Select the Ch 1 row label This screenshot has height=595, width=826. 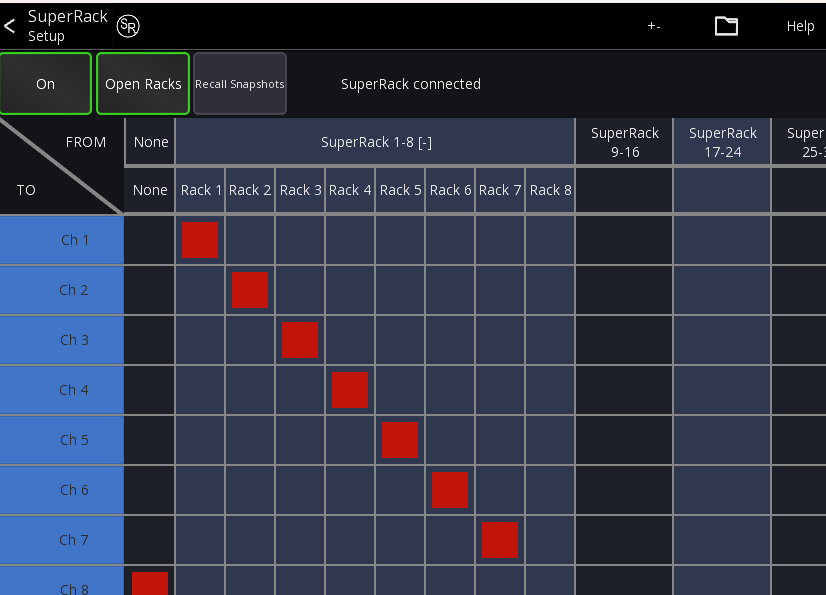(x=62, y=240)
